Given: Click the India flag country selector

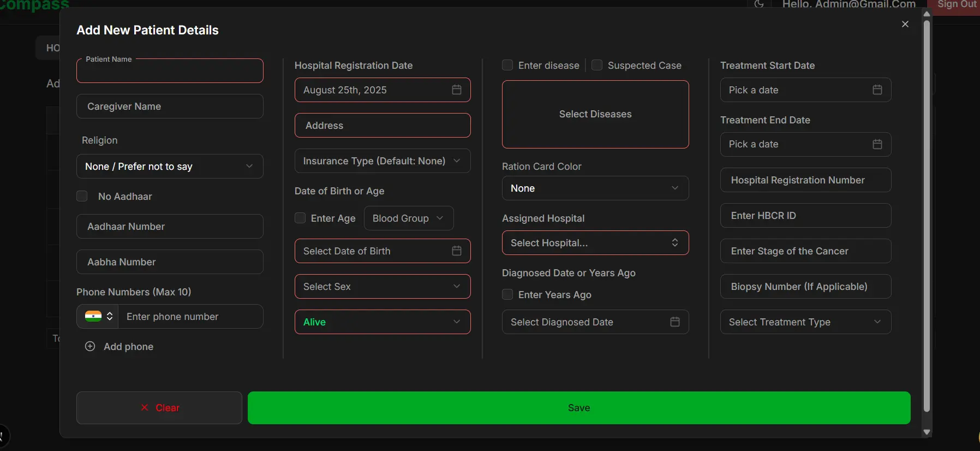Looking at the screenshot, I should click(98, 316).
